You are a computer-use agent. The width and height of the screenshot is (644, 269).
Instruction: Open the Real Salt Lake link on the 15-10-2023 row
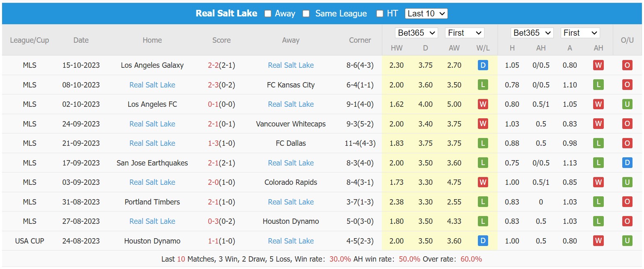tap(290, 65)
